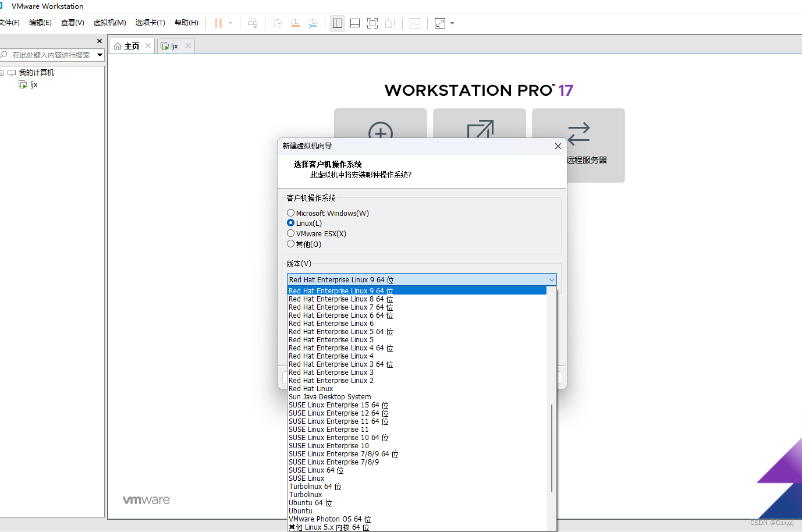Select the 其他(O) radio button

(x=290, y=244)
